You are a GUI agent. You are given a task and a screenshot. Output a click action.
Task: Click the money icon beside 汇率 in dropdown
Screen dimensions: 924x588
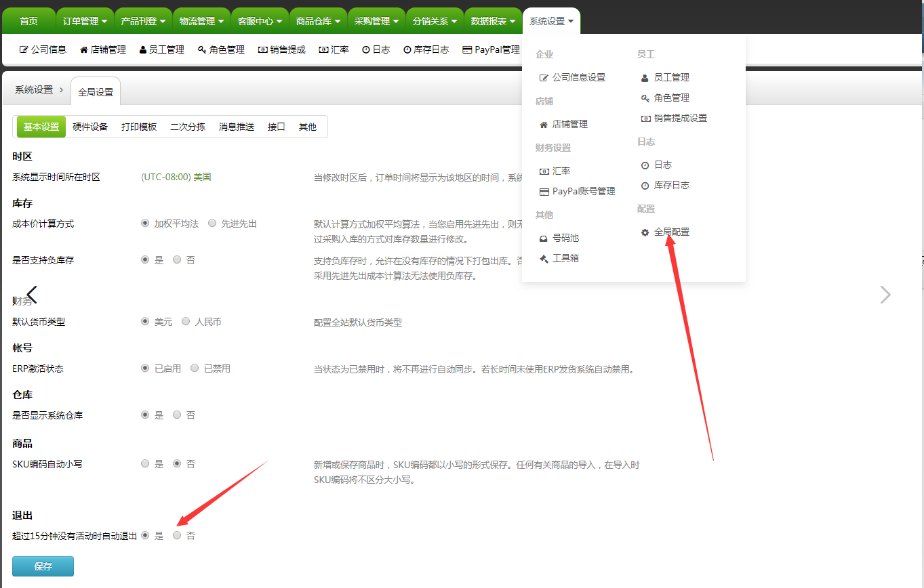tap(544, 171)
